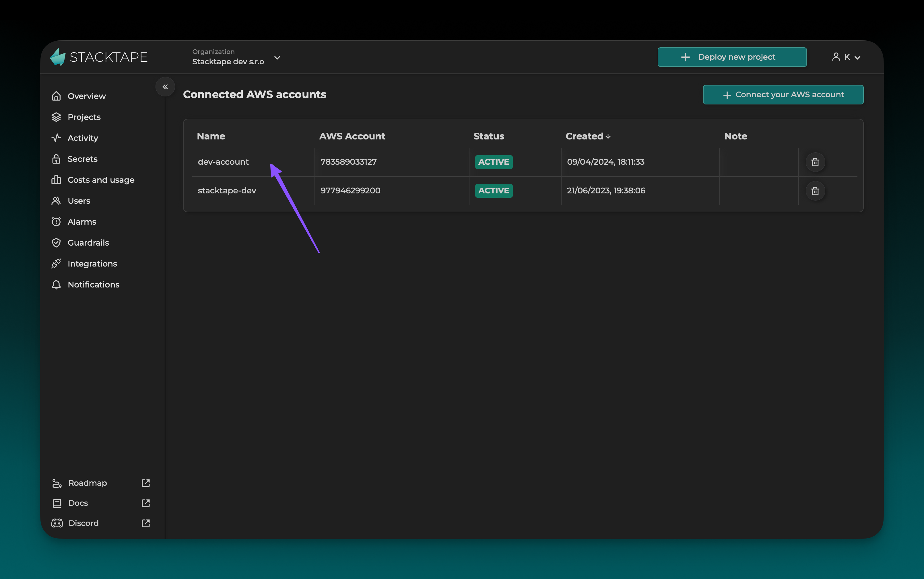Viewport: 924px width, 579px height.
Task: Open the Discord link
Action: point(83,523)
